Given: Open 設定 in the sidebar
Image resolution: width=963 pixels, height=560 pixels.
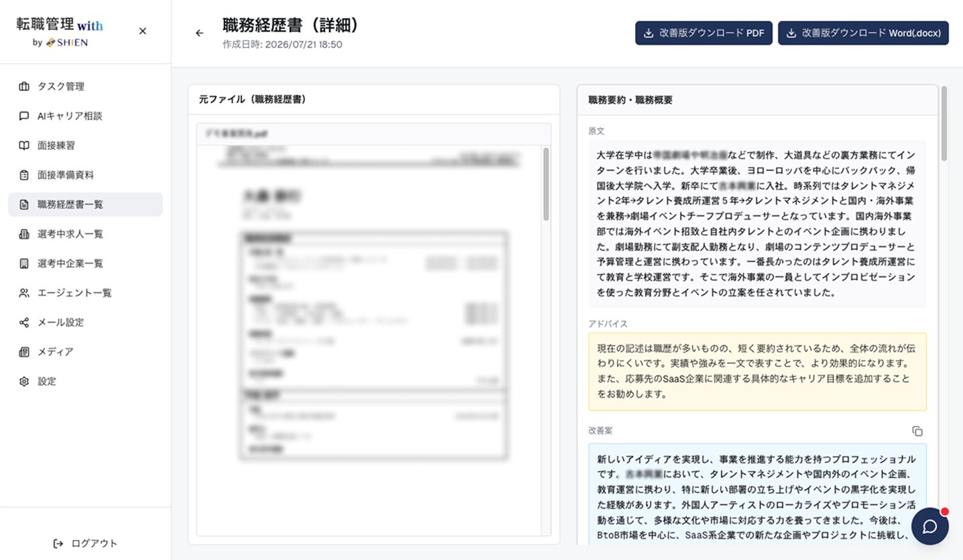Looking at the screenshot, I should (x=85, y=382).
